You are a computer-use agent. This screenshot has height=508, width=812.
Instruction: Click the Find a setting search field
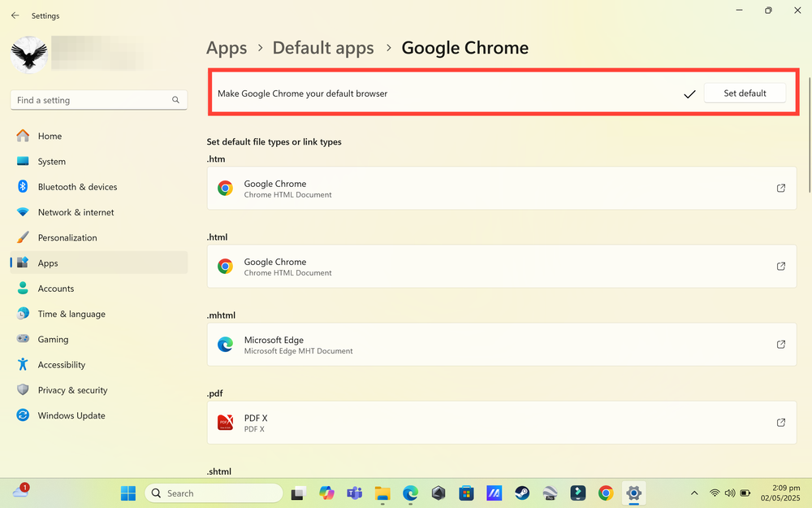99,100
